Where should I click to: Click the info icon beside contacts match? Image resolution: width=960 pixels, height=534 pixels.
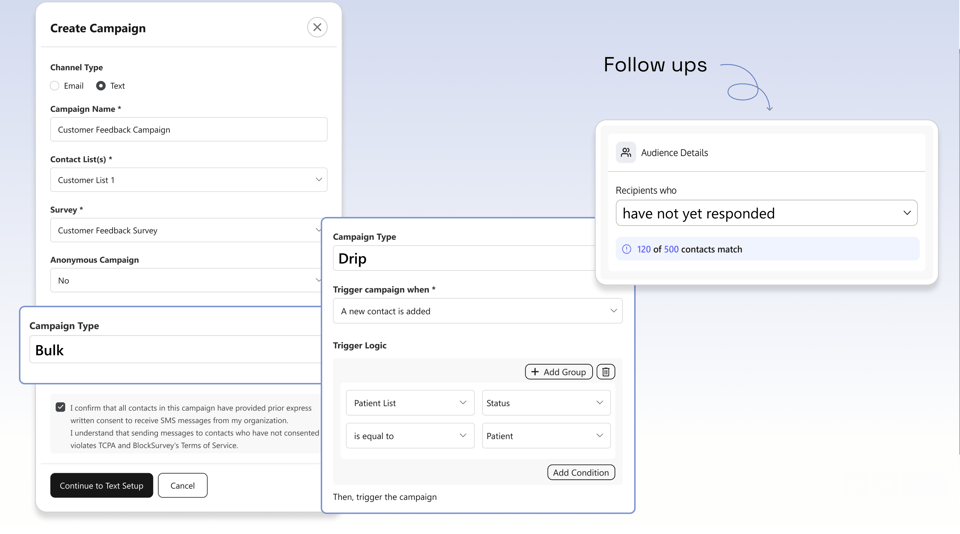(626, 249)
